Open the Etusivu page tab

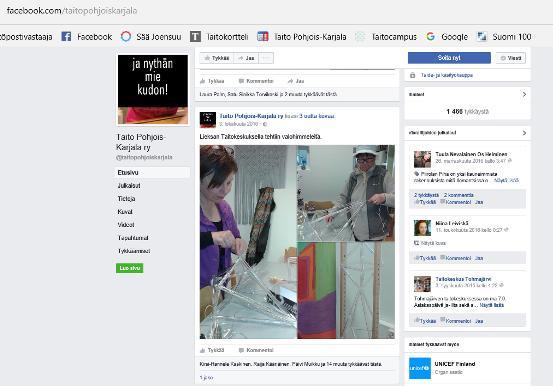point(153,173)
